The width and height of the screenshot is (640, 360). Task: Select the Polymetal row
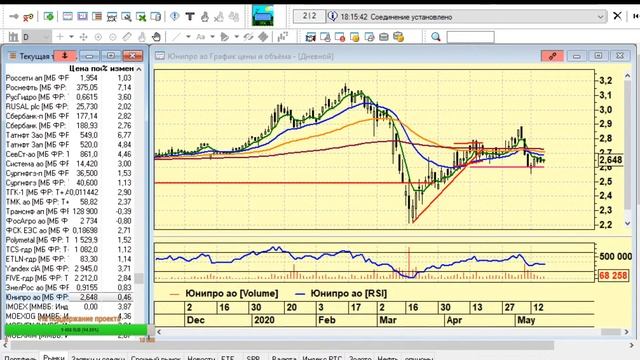pos(69,240)
